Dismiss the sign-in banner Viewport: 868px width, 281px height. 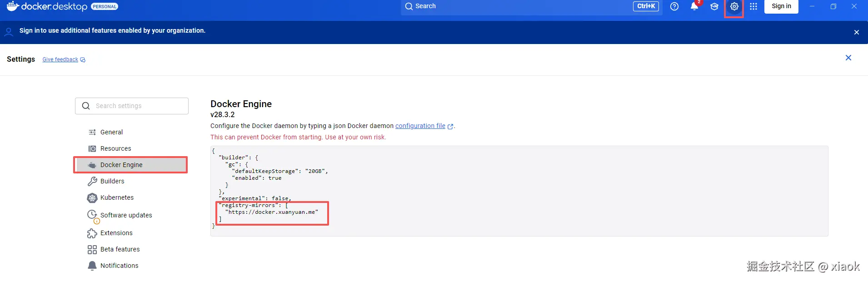point(856,32)
